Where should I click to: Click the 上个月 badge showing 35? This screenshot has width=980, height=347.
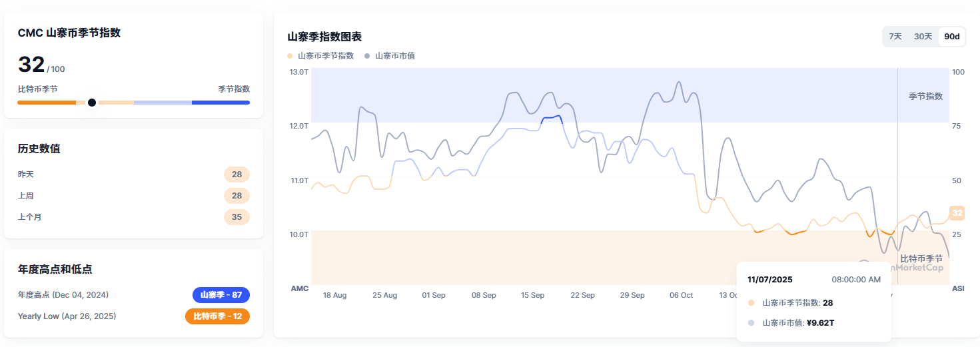point(237,217)
